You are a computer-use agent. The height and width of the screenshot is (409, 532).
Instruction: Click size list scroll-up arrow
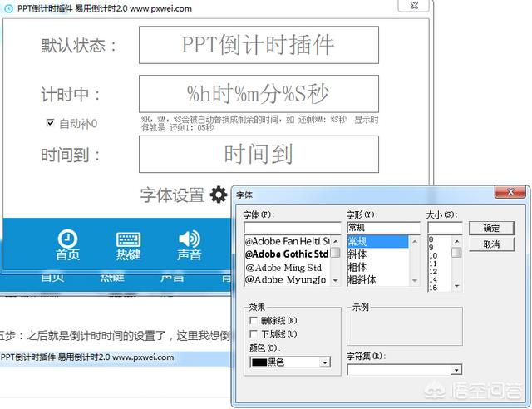point(457,241)
